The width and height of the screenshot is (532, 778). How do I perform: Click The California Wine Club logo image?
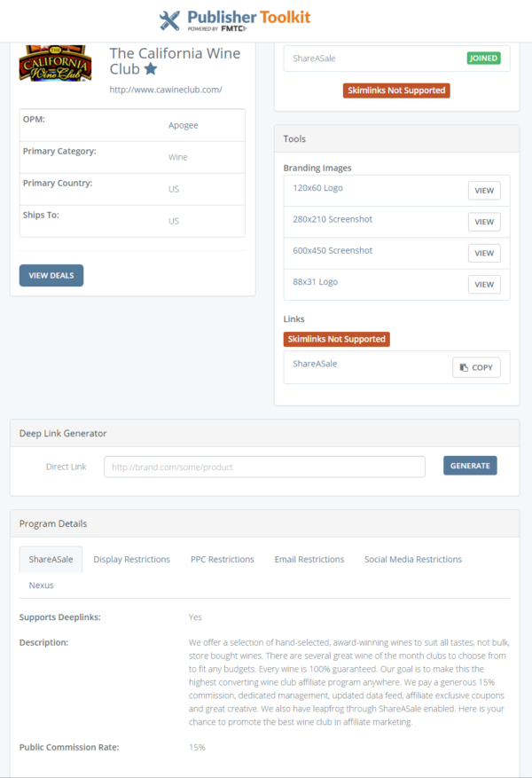pyautogui.click(x=56, y=63)
